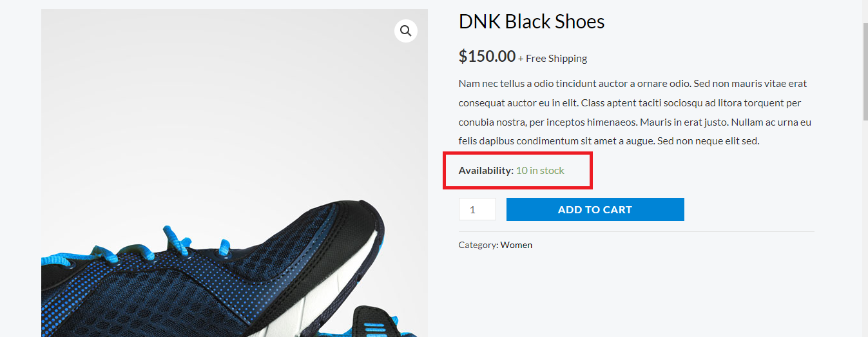
Task: Click the bold Availability label
Action: coord(486,171)
